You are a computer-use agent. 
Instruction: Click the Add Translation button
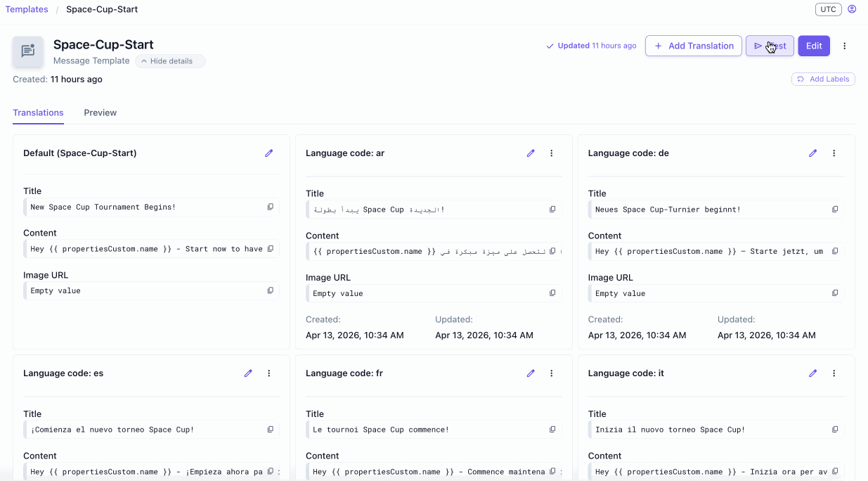(693, 46)
